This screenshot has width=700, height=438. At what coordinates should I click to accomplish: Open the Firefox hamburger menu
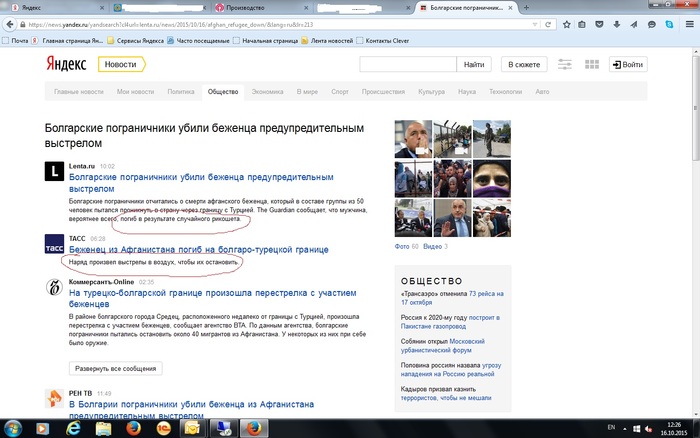pyautogui.click(x=690, y=25)
